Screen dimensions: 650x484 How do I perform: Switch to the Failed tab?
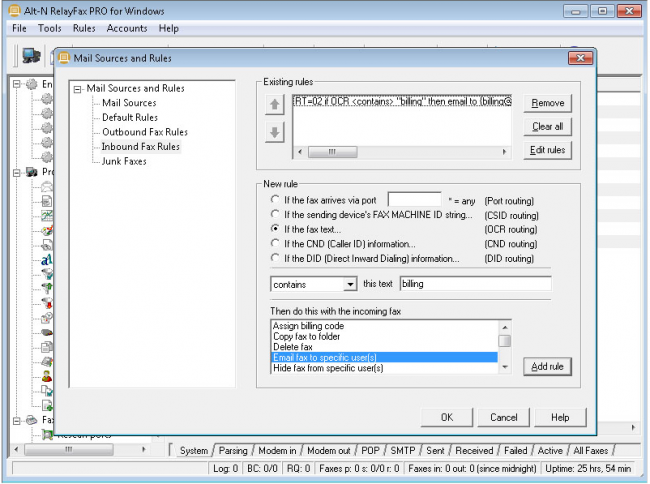(x=516, y=450)
